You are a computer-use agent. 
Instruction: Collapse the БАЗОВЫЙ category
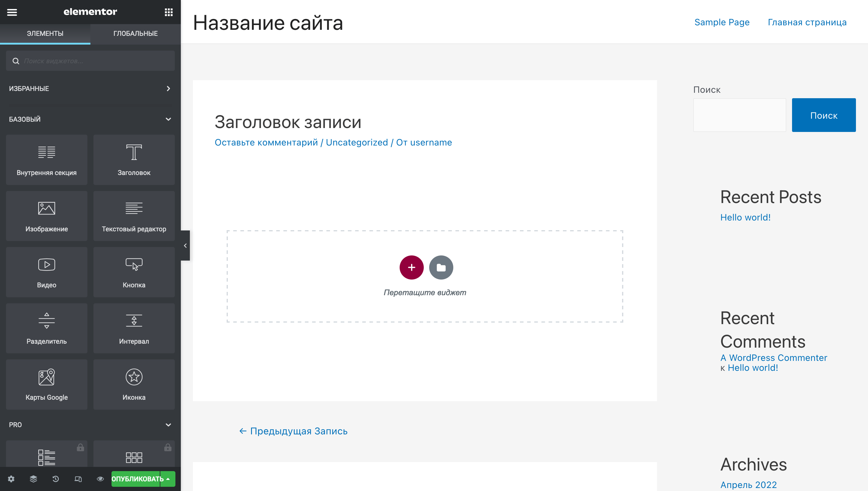[90, 119]
